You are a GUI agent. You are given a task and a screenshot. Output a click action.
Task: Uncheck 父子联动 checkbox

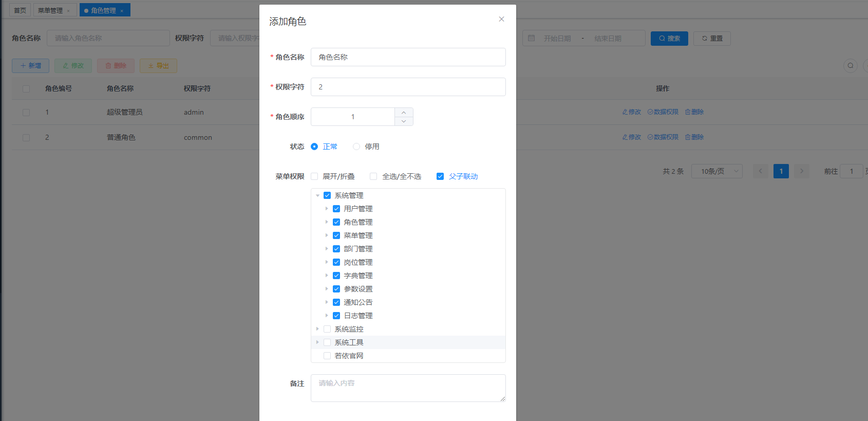point(440,176)
